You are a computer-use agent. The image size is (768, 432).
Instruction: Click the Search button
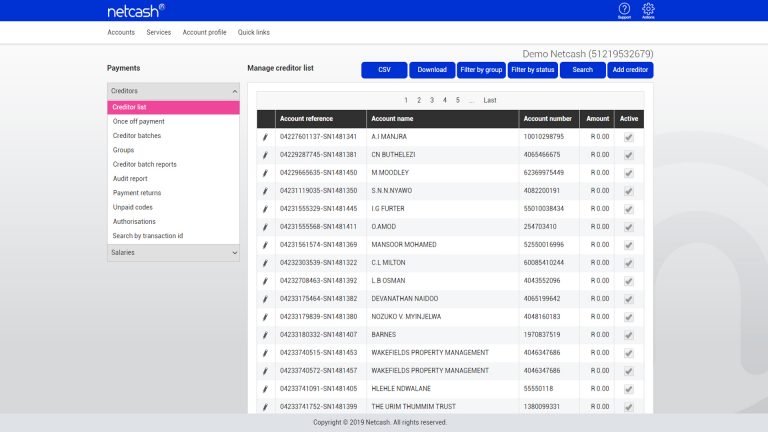[x=582, y=70]
